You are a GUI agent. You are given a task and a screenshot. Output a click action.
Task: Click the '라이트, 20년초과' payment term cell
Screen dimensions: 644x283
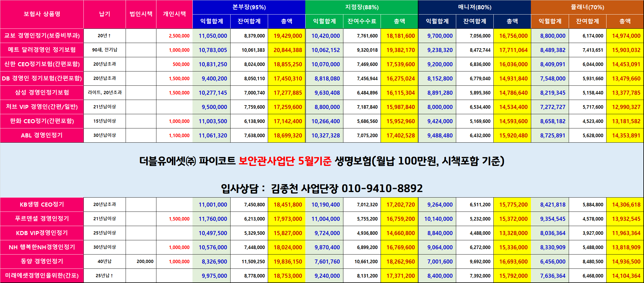pyautogui.click(x=105, y=93)
